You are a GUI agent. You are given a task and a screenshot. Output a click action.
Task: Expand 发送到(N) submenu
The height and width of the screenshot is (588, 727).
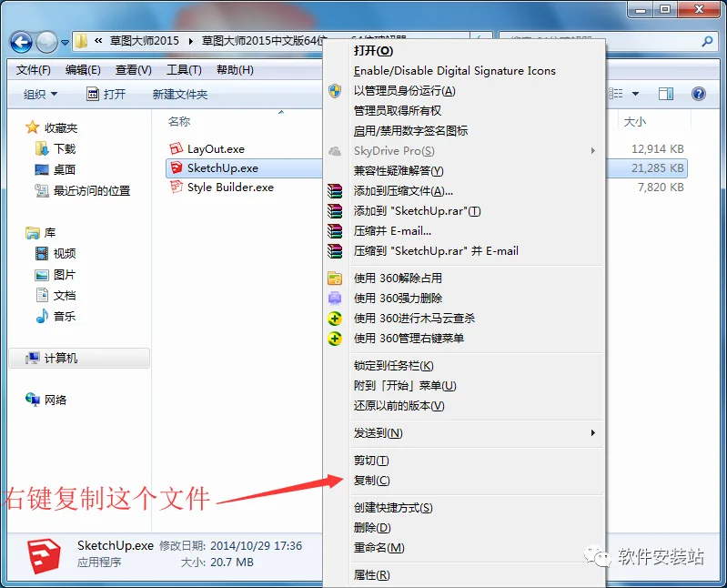point(464,432)
